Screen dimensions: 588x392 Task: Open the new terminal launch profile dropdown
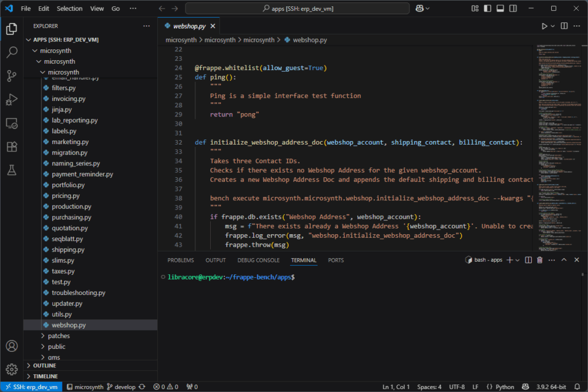pos(517,260)
